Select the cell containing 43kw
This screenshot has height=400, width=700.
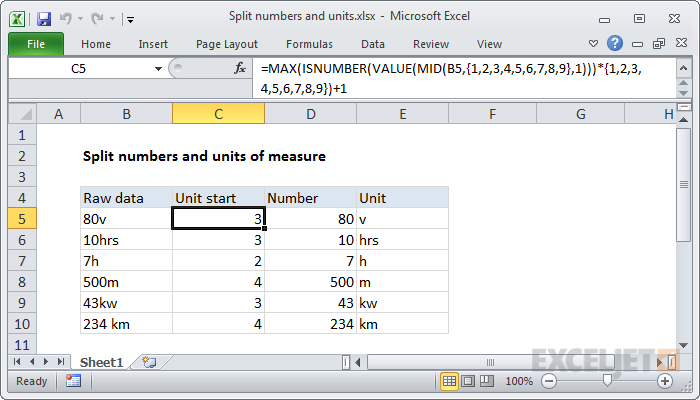(126, 303)
